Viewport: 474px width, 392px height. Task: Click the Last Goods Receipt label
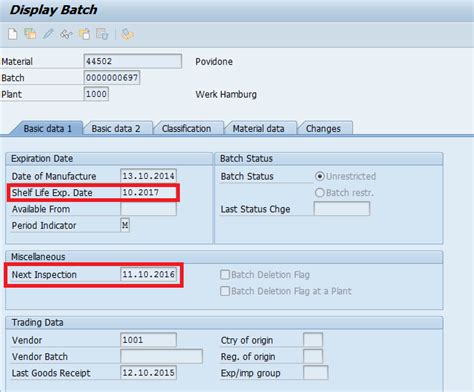51,373
